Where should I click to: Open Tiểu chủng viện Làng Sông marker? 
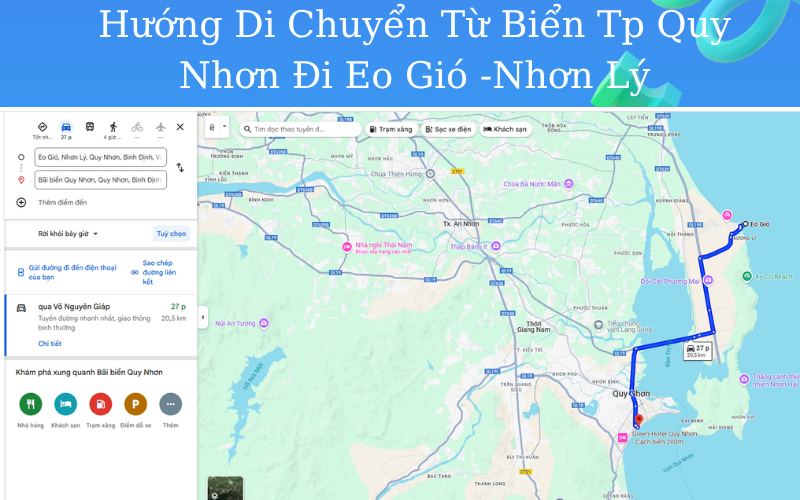[x=598, y=324]
